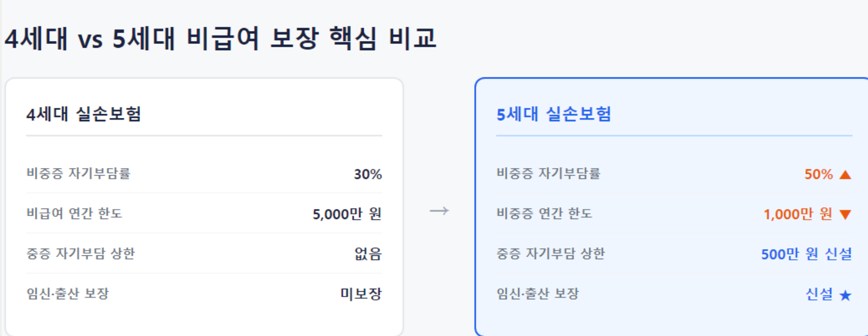This screenshot has width=868, height=336.
Task: Click the 50% value in the 5세대 card
Action: [x=818, y=174]
